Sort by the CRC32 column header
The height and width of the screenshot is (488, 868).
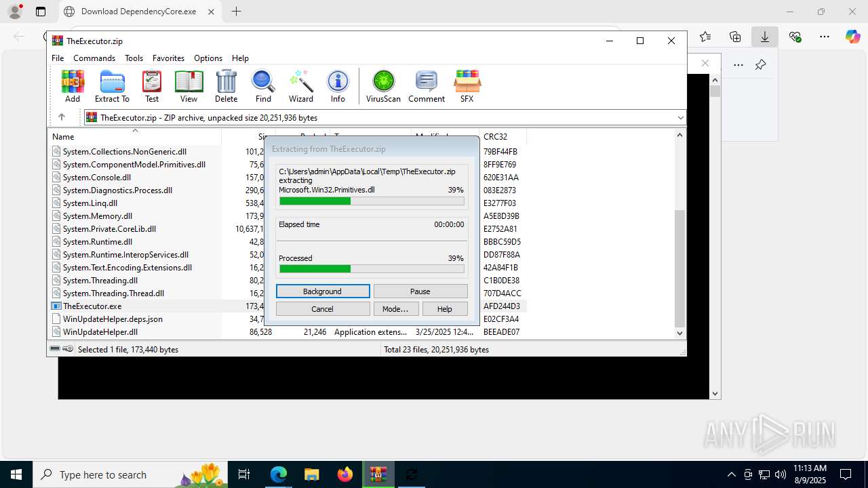(x=502, y=136)
